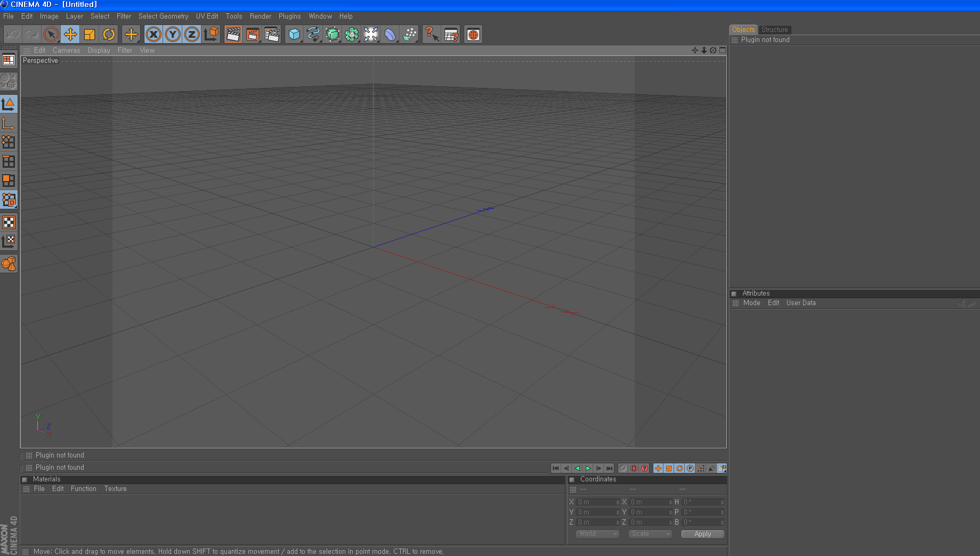Open the File menu
This screenshot has width=980, height=556.
[x=9, y=17]
